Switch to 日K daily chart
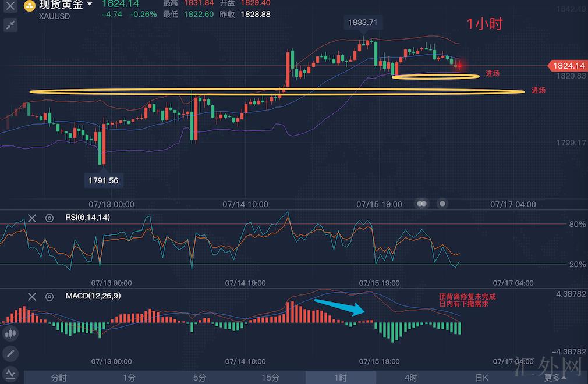Image resolution: width=588 pixels, height=384 pixels. click(481, 378)
